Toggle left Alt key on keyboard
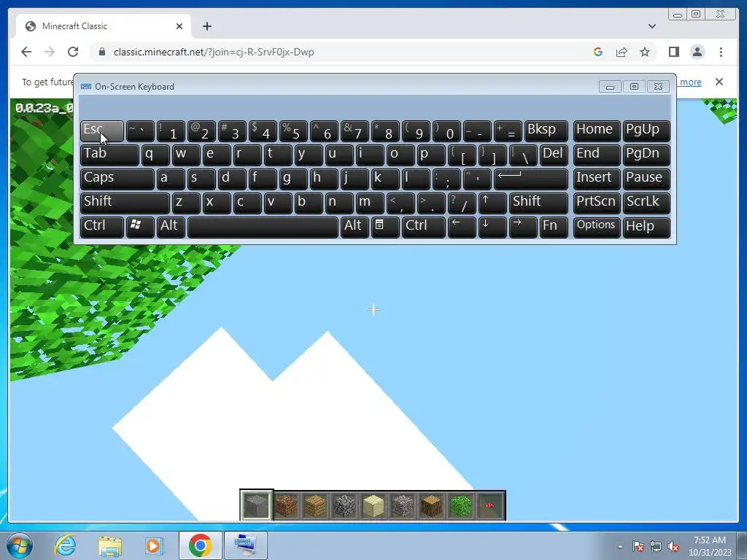This screenshot has height=560, width=747. (171, 227)
